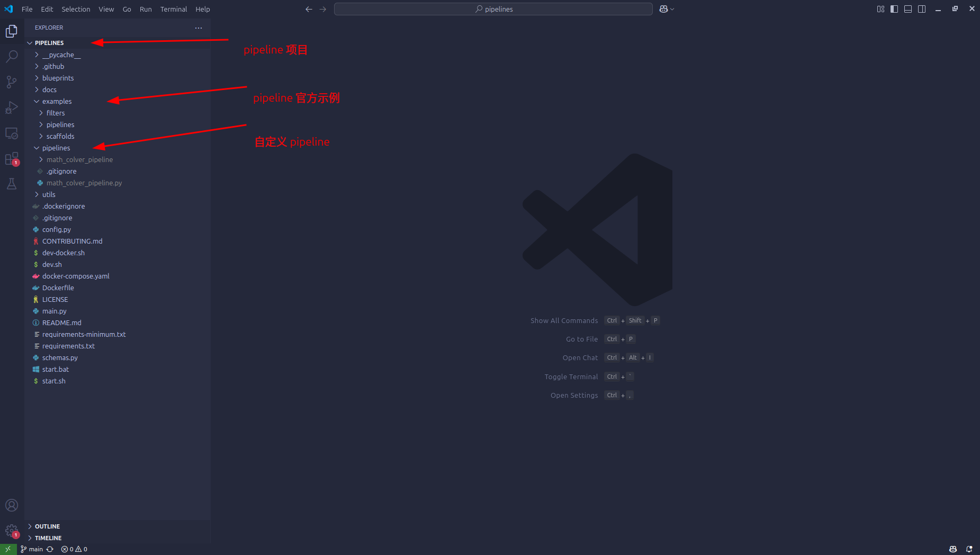The height and width of the screenshot is (555, 980).
Task: Open the docker-compose.yaml file
Action: tap(118, 276)
